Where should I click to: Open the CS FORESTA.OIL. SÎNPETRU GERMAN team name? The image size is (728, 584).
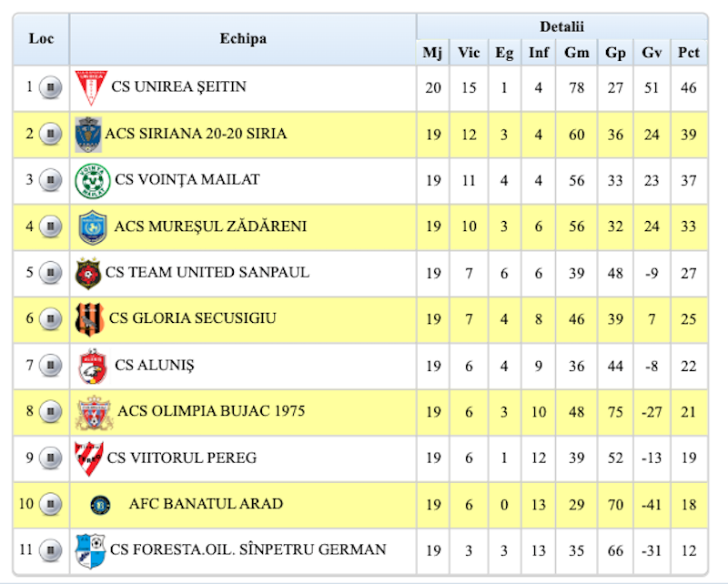click(248, 550)
